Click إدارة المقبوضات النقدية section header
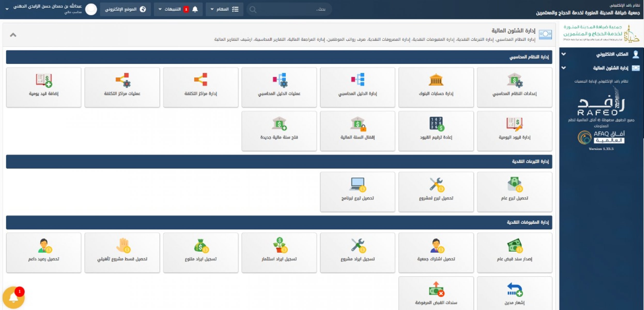Viewport: 644px width, 310px height. (x=279, y=222)
